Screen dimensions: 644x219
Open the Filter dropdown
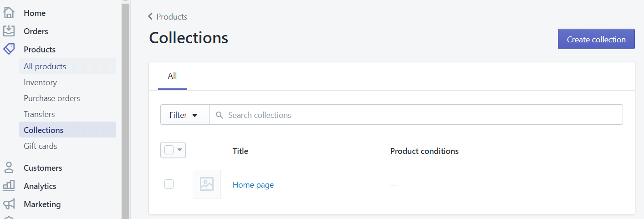click(184, 115)
